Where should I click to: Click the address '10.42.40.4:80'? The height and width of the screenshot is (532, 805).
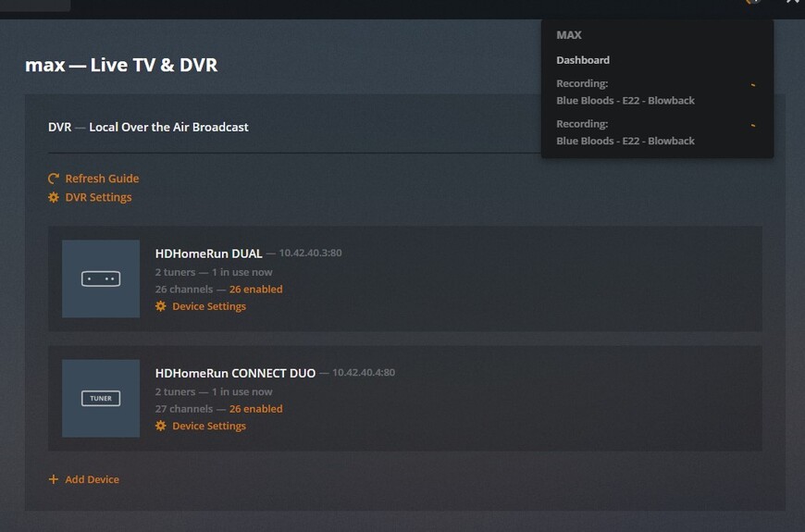[364, 372]
